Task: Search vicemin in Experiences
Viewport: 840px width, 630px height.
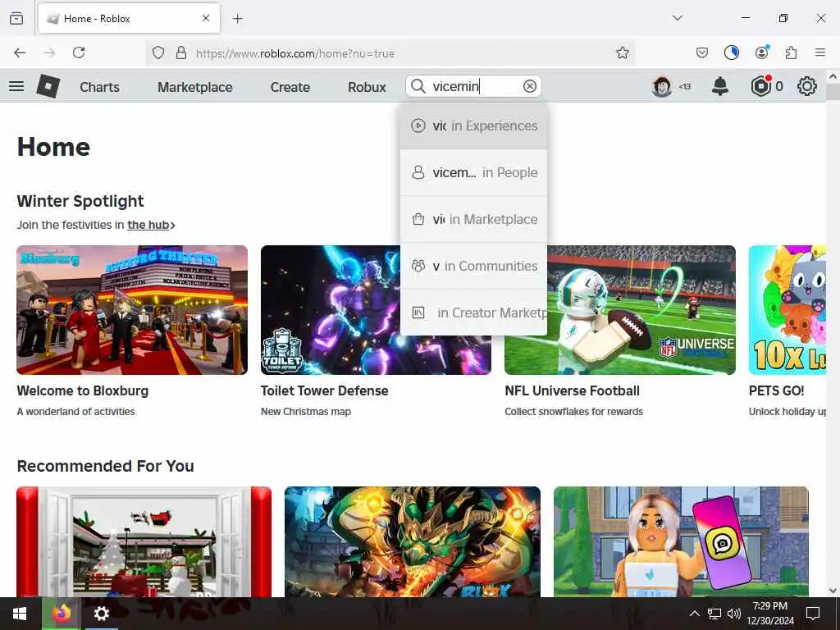Action: [x=473, y=126]
